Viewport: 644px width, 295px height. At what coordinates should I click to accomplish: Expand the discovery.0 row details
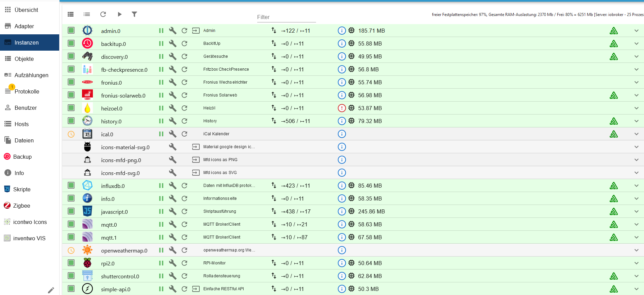pos(637,56)
